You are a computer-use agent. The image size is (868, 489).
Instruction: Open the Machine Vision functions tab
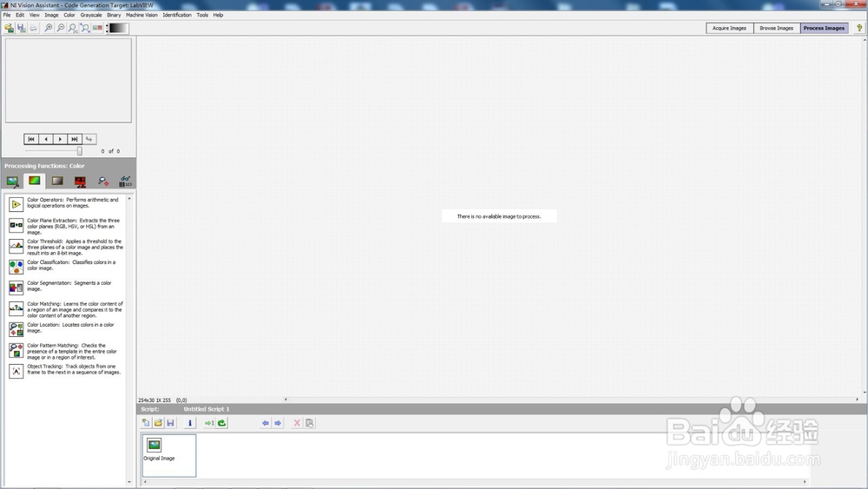pos(103,181)
